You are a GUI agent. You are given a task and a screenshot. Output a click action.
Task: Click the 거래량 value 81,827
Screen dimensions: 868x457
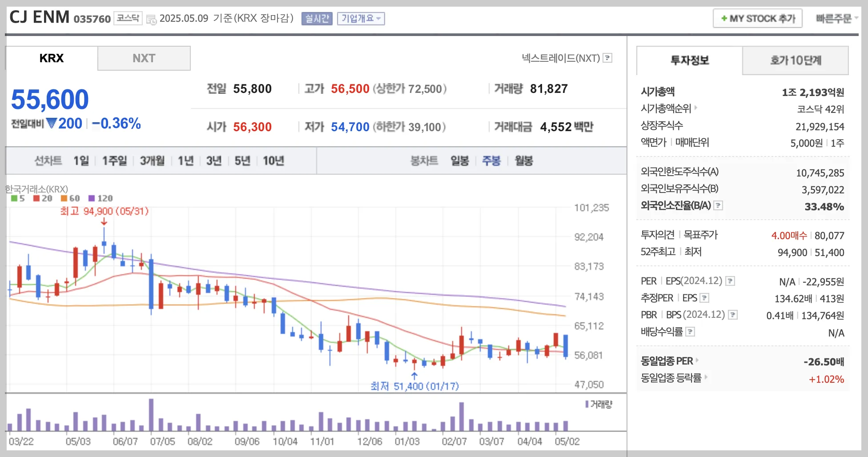[x=549, y=89]
